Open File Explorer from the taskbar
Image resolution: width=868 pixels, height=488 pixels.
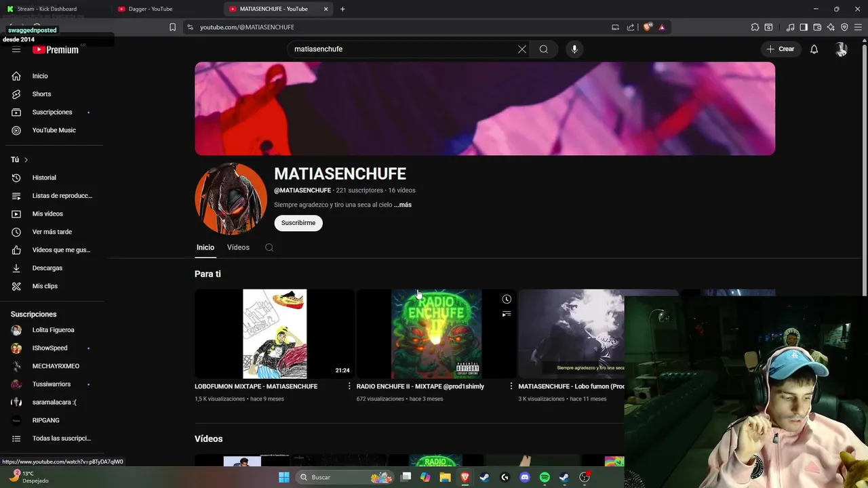[x=445, y=477]
